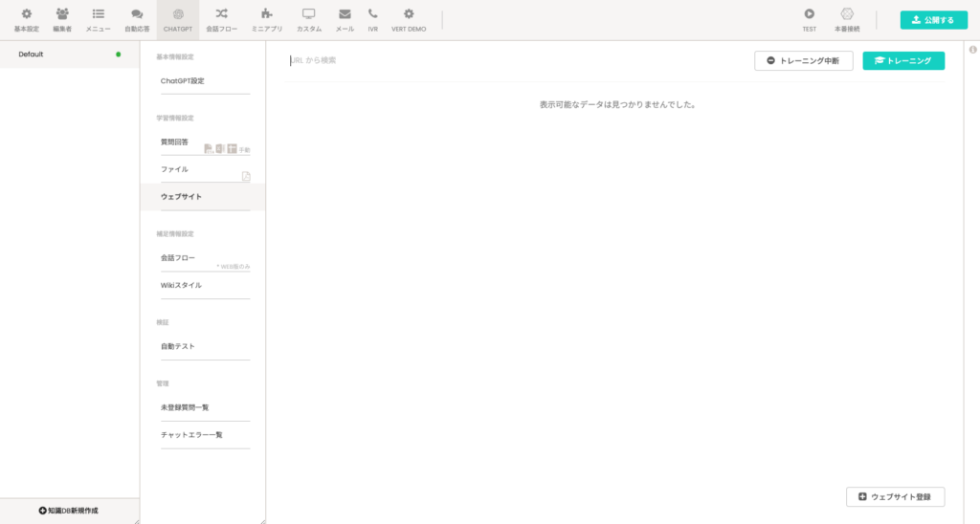Select the 会話フロー shuffle icon in top toolbar

(221, 14)
